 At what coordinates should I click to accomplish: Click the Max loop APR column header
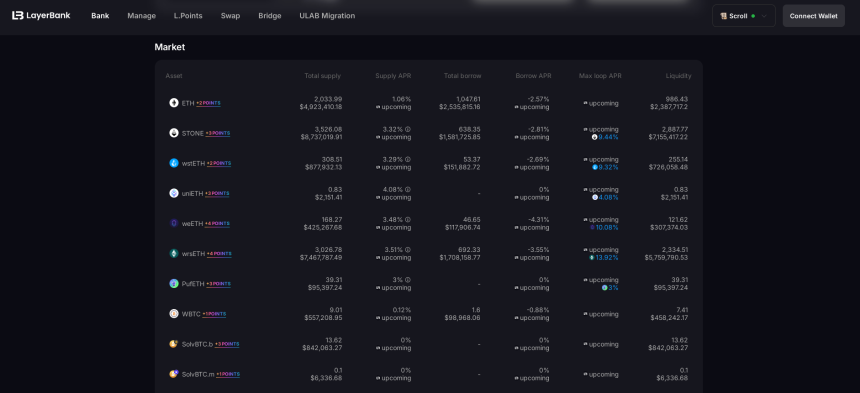pos(600,76)
